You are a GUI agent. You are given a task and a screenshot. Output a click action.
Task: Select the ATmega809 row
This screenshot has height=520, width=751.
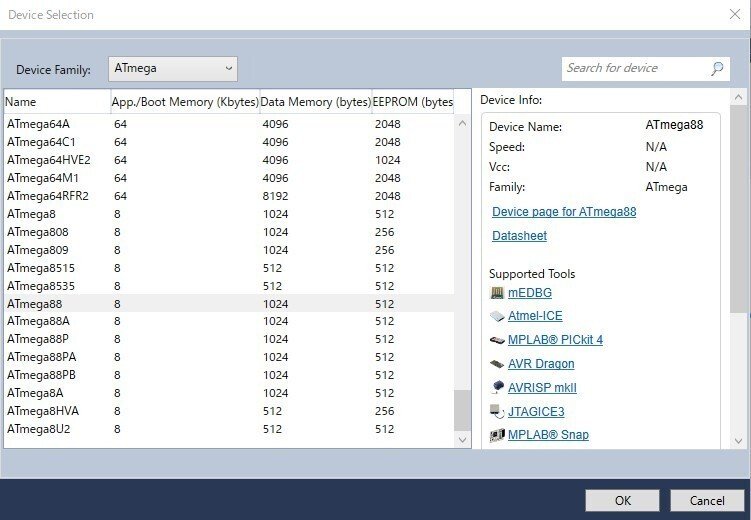[229, 250]
